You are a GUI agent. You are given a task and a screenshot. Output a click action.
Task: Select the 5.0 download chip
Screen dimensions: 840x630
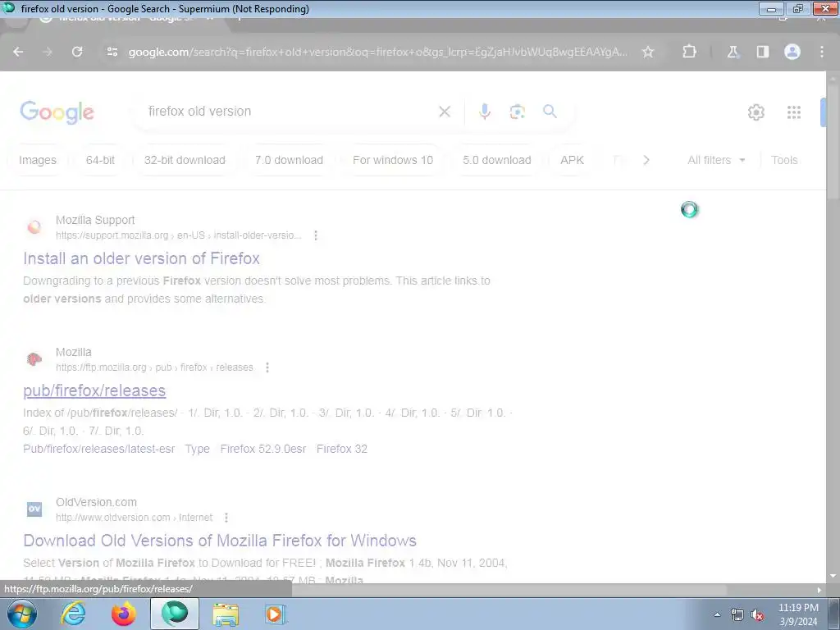tap(496, 160)
